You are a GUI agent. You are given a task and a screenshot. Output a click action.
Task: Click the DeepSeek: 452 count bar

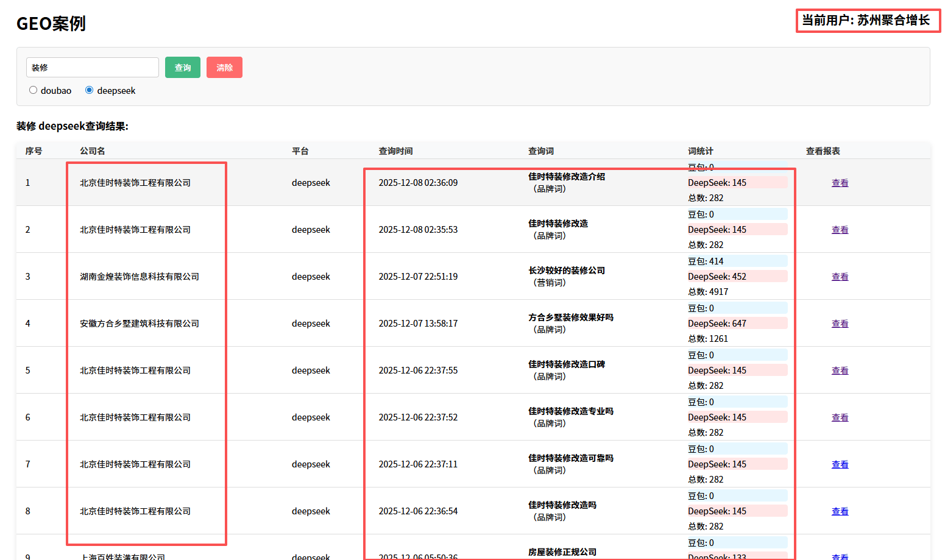737,277
